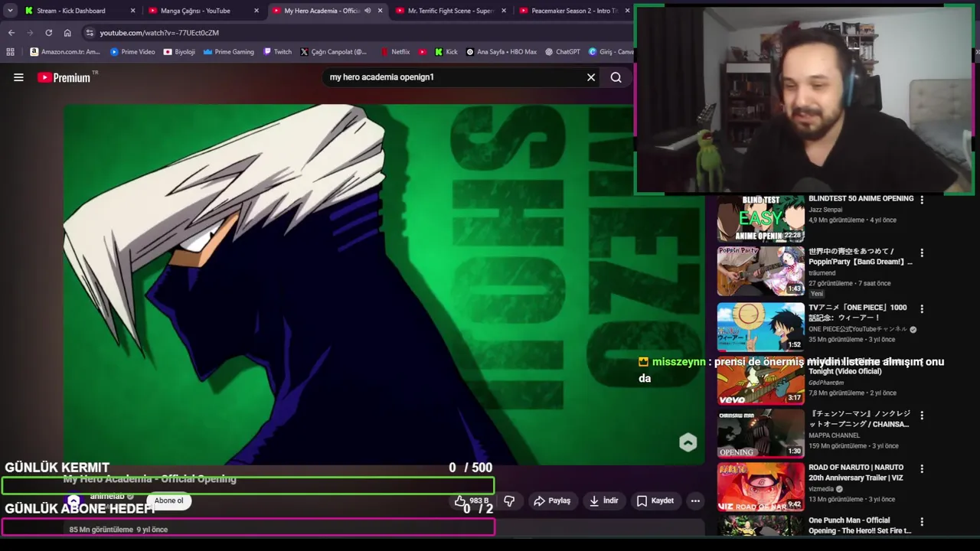980x551 pixels.
Task: Switch to the Manga Çağrısı - YouTube tab
Action: (x=195, y=11)
